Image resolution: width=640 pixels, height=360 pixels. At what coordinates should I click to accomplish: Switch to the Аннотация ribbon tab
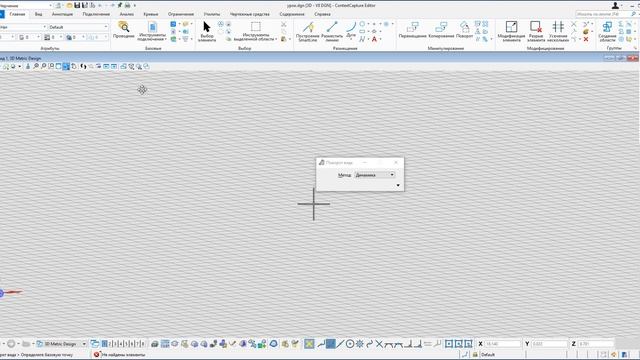62,14
